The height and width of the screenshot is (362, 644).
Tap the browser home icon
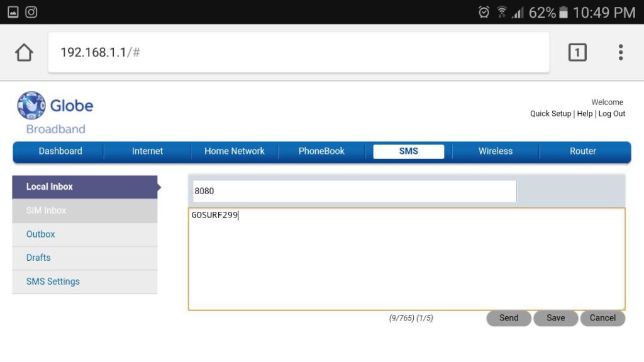[24, 53]
